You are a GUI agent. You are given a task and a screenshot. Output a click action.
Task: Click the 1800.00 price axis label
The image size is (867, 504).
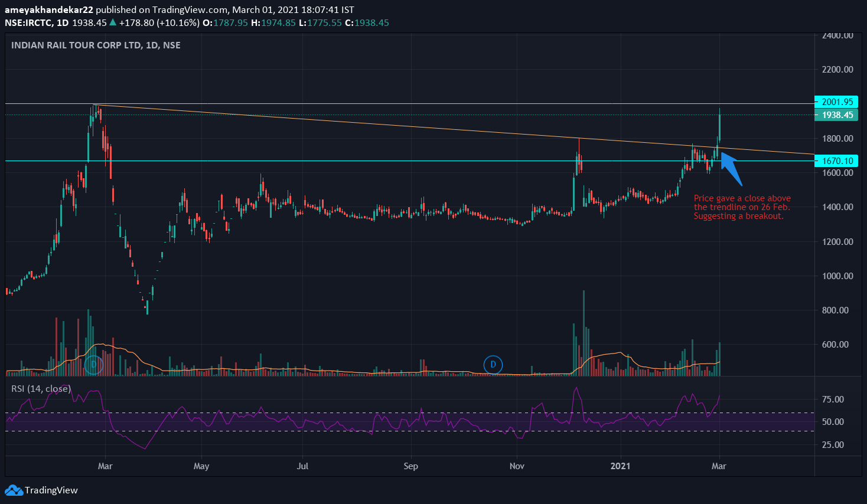pyautogui.click(x=837, y=139)
